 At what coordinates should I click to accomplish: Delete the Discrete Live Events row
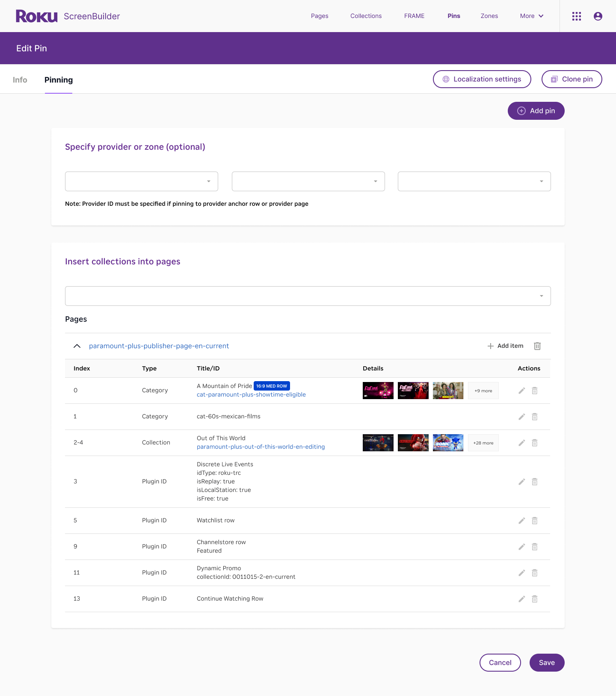[535, 482]
